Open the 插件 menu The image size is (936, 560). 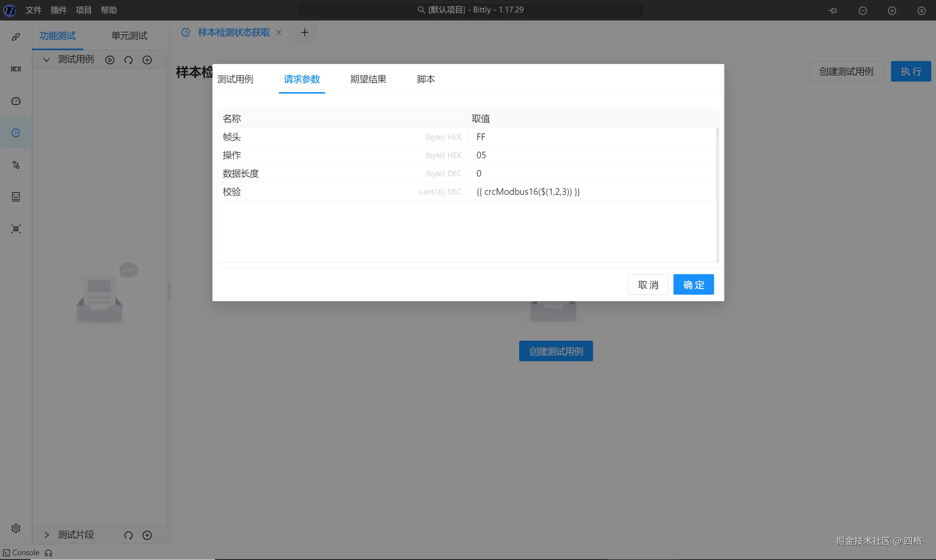(x=58, y=10)
